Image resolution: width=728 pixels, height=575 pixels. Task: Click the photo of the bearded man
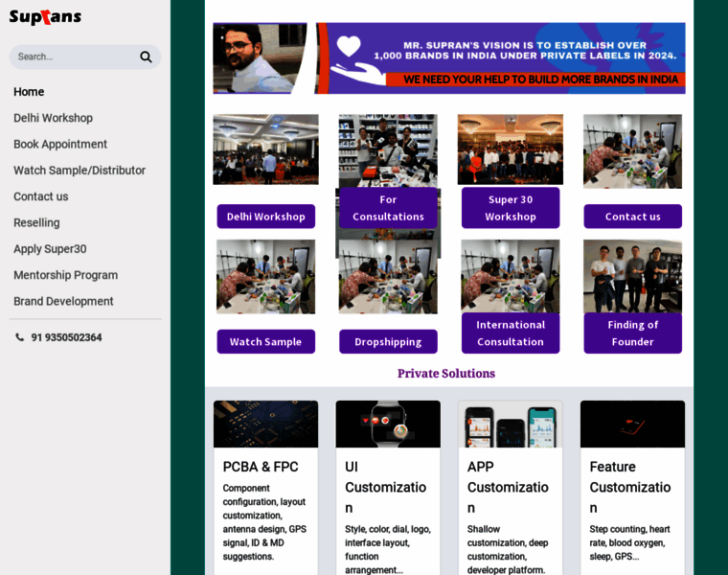pos(260,58)
